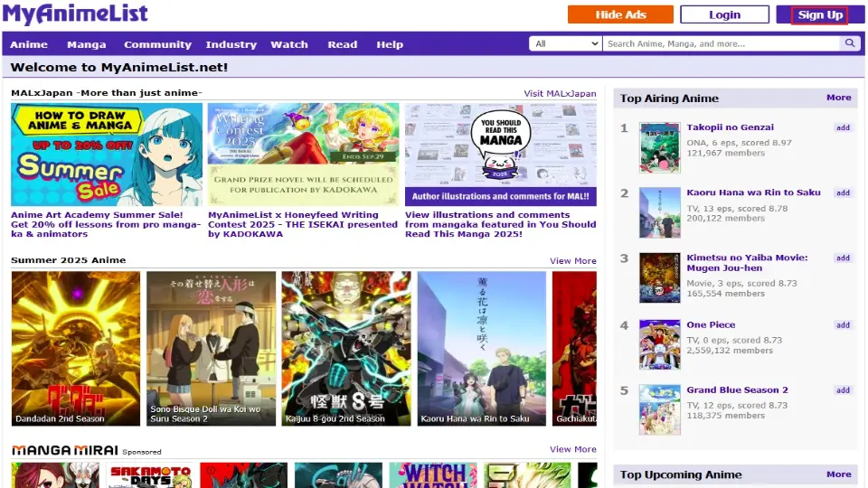Open Anime Art Academy Summer Sale article link
The height and width of the screenshot is (488, 868).
tap(106, 224)
